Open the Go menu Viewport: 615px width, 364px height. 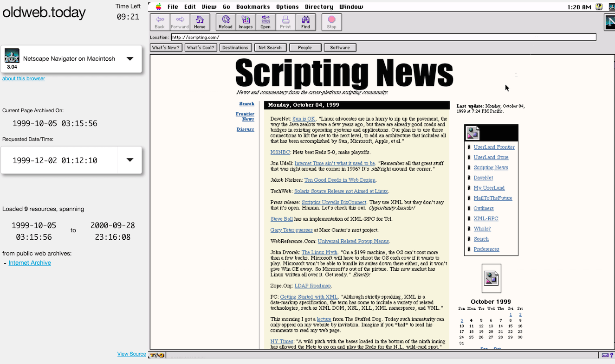(227, 6)
